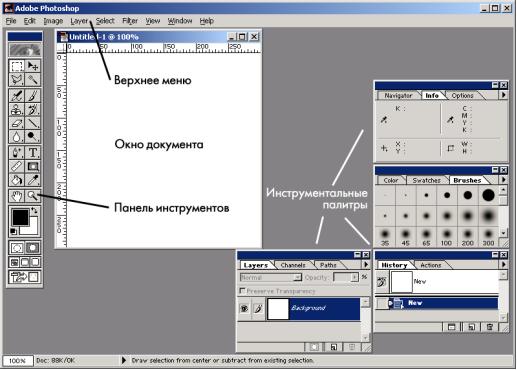Create new snapshot in History palette
This screenshot has width=517, height=370.
(x=451, y=327)
